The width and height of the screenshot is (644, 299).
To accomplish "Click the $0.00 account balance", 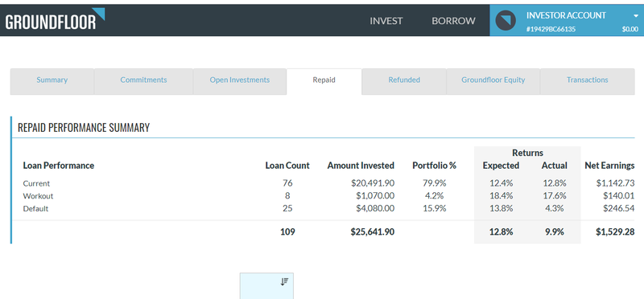I will (630, 29).
